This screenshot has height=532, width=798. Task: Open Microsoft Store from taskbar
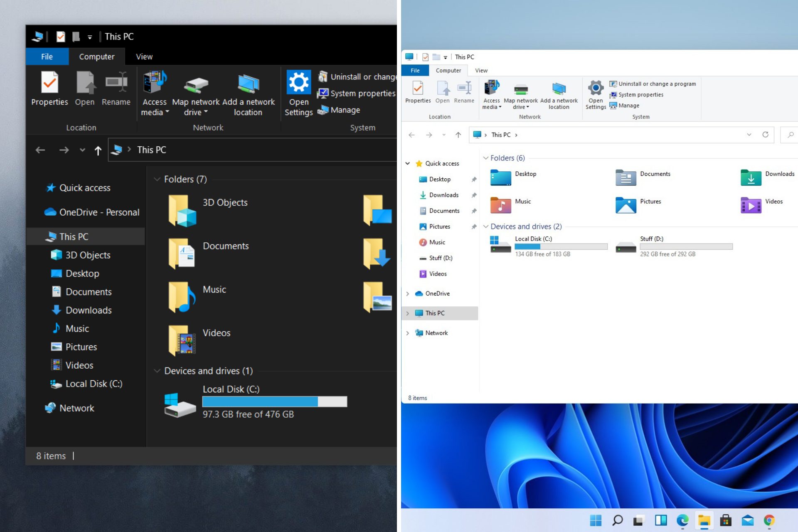(726, 520)
